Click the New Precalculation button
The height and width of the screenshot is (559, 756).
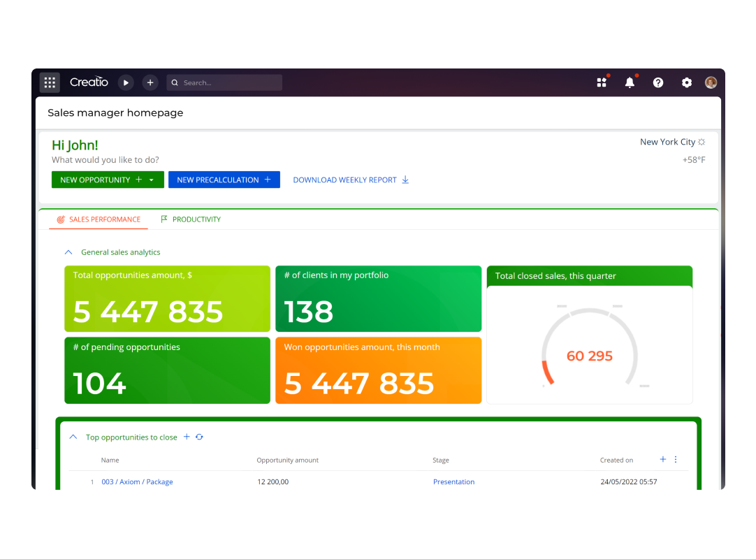[224, 180]
